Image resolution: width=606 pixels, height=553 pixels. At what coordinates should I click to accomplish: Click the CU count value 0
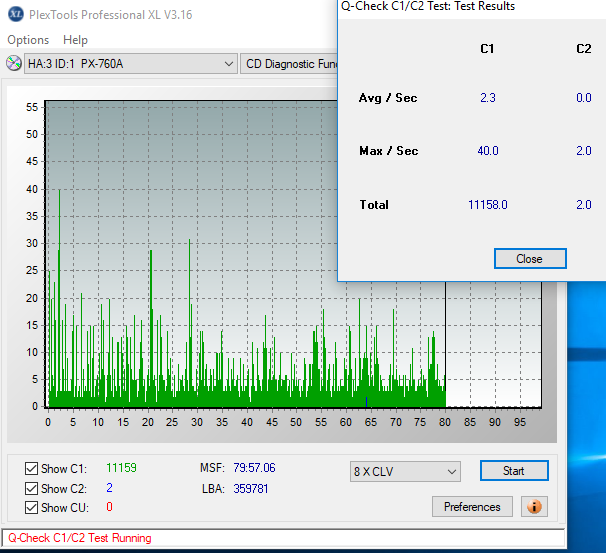click(109, 507)
